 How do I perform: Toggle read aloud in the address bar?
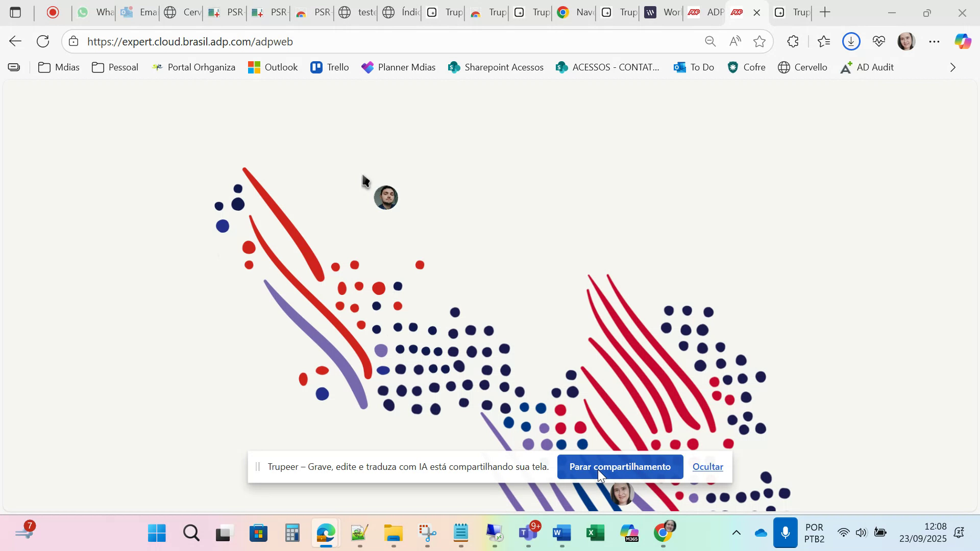tap(735, 41)
